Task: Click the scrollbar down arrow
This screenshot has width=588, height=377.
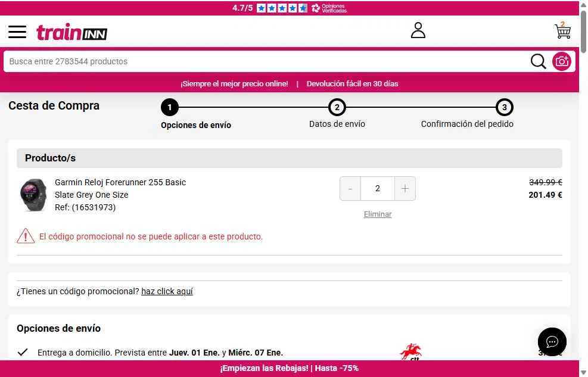Action: pyautogui.click(x=583, y=373)
